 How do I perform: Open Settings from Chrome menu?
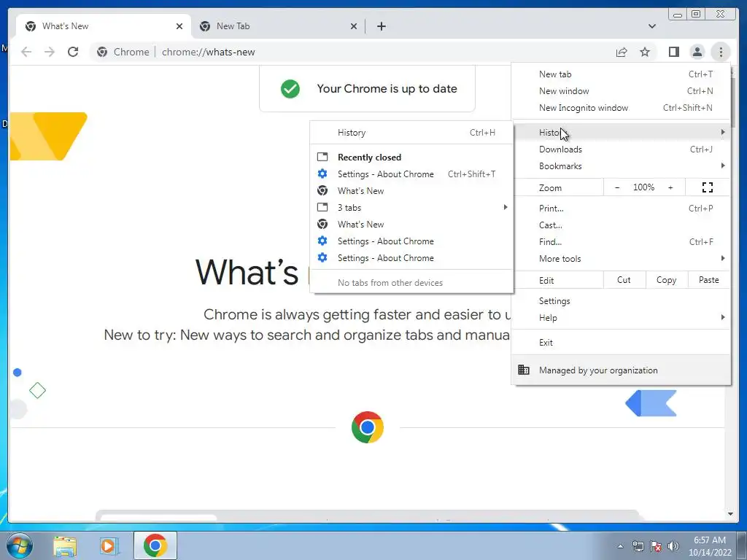[x=622, y=301]
